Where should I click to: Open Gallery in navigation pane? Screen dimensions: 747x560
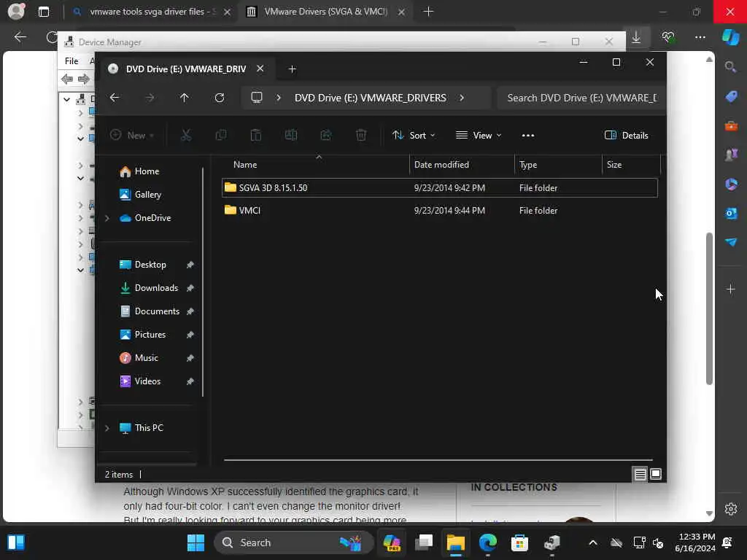tap(147, 194)
